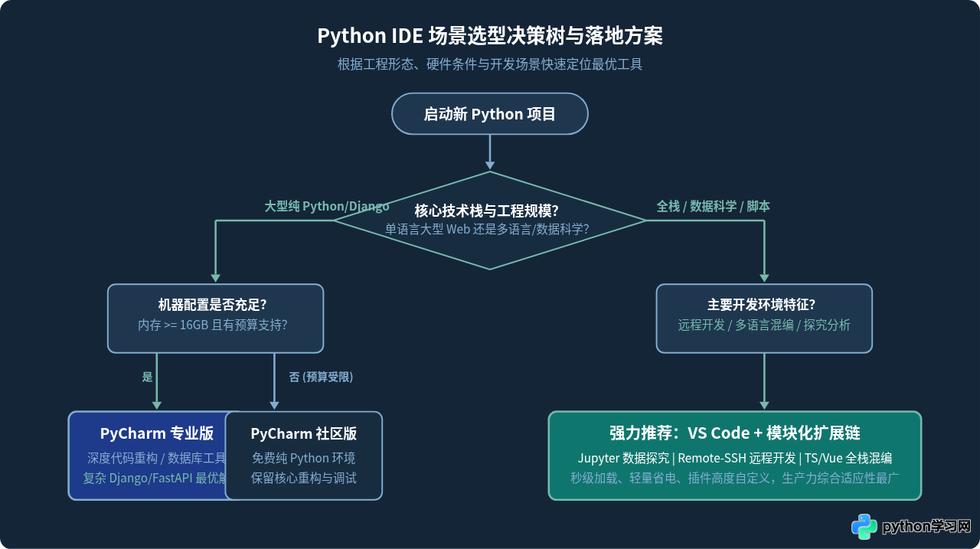This screenshot has width=980, height=549.
Task: Click the text '单语言大型 Web 还是多语言/数据科学?'
Action: pos(487,229)
